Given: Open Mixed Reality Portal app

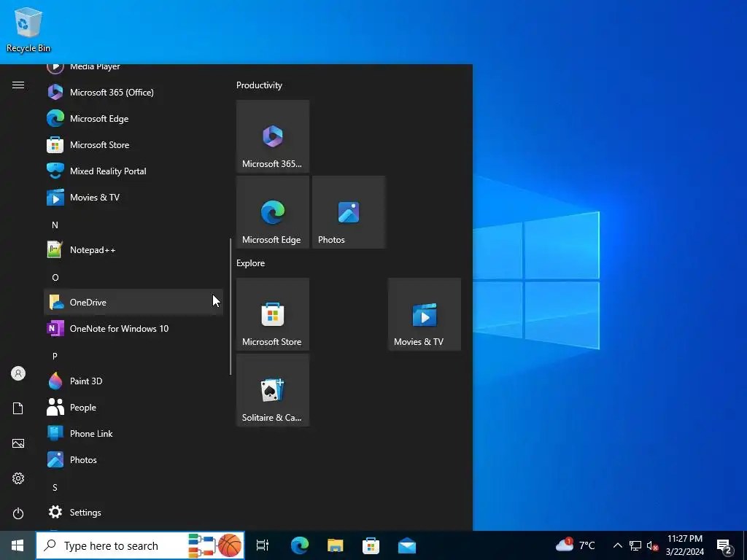Looking at the screenshot, I should [133, 171].
